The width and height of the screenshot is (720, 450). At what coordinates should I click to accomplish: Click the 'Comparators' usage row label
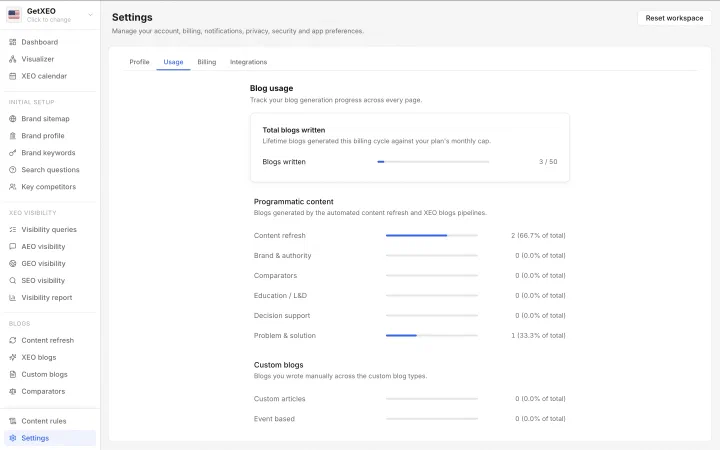(275, 275)
